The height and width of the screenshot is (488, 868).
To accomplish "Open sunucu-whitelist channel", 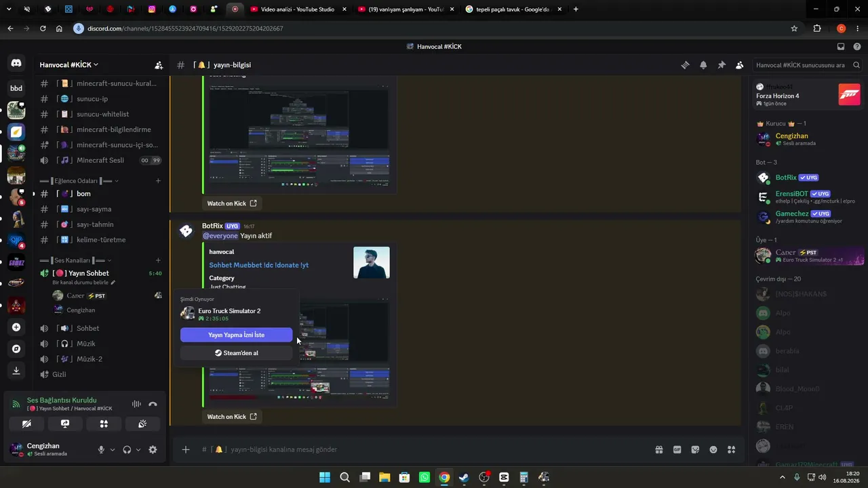I will (x=102, y=115).
